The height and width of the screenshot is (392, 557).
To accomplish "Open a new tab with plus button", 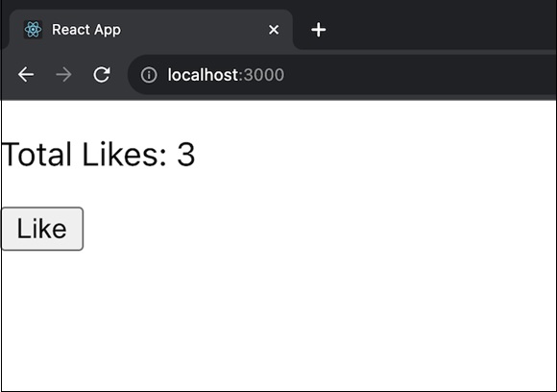I will coord(318,30).
